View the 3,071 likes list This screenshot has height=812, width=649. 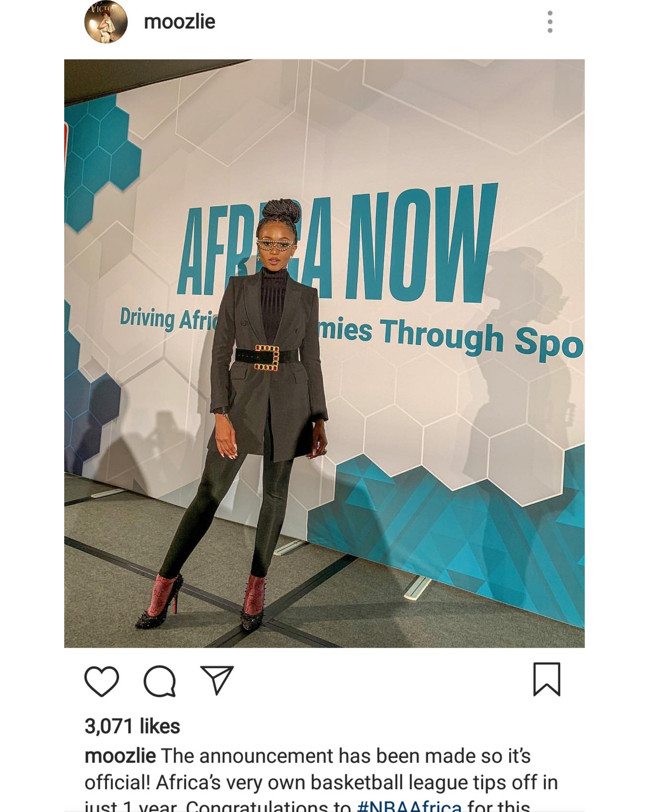coord(132,726)
